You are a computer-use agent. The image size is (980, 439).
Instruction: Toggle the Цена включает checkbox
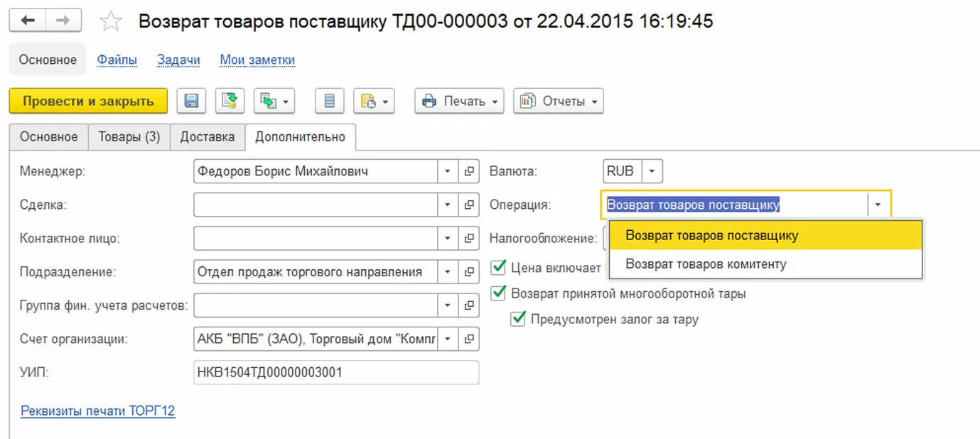499,268
